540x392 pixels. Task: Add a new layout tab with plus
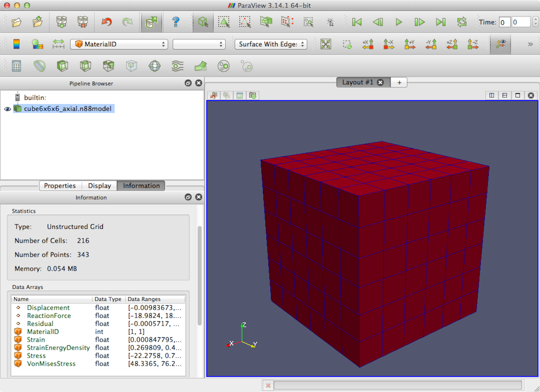tap(399, 82)
